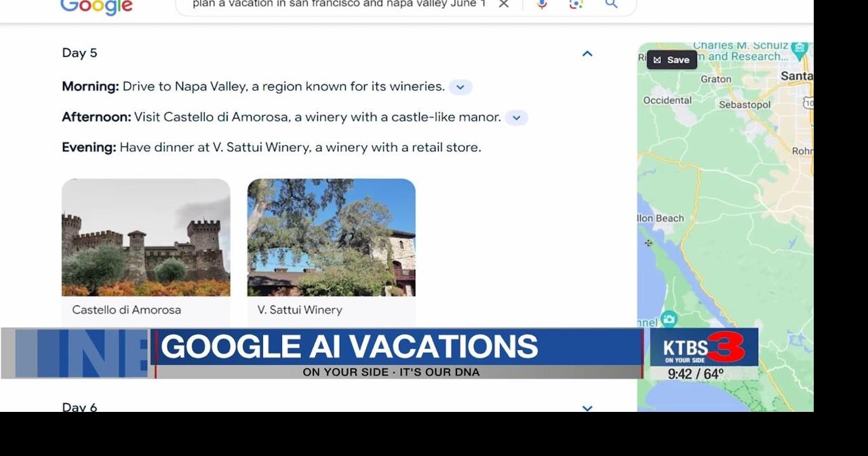Click the search magnifier icon
Image resolution: width=868 pixels, height=456 pixels.
tap(611, 5)
